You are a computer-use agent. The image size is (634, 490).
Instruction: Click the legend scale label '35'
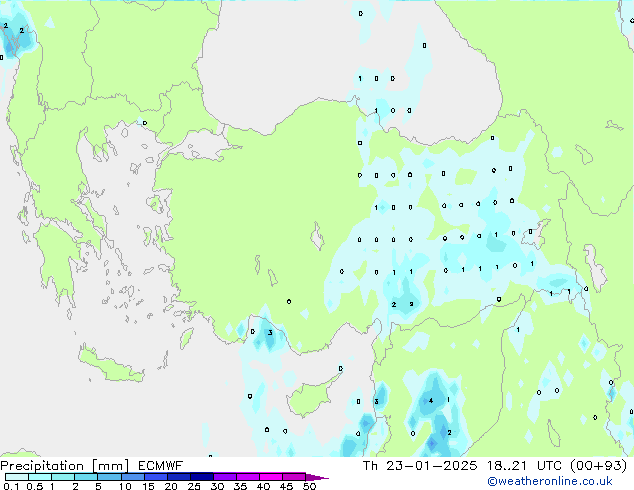pyautogui.click(x=240, y=486)
